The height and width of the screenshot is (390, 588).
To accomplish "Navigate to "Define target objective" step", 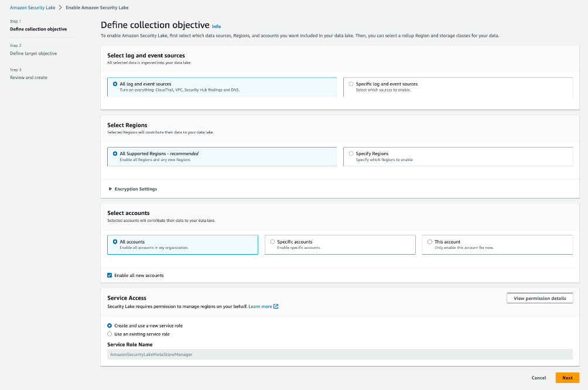I will click(x=33, y=53).
